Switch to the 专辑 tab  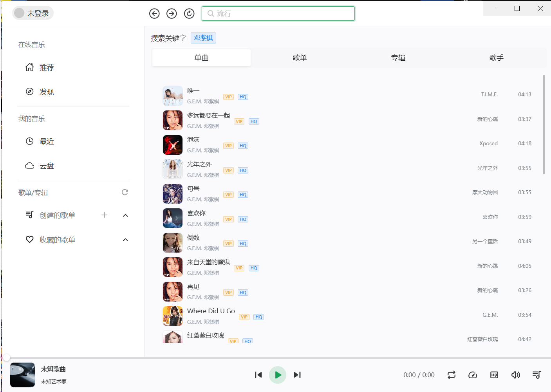(398, 58)
